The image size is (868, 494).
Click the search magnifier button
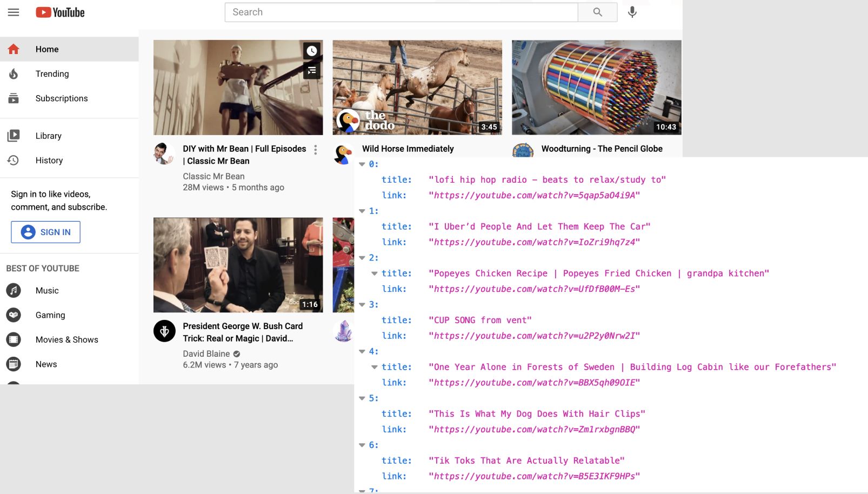tap(597, 12)
